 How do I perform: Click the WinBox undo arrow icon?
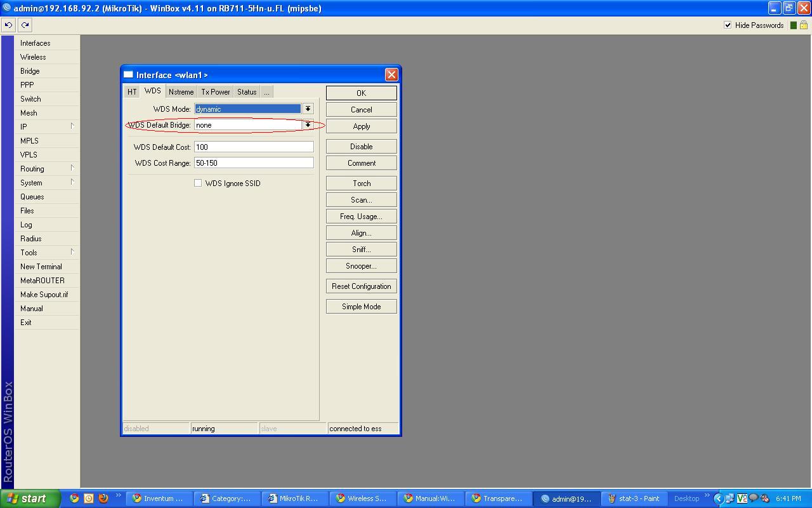coord(8,25)
